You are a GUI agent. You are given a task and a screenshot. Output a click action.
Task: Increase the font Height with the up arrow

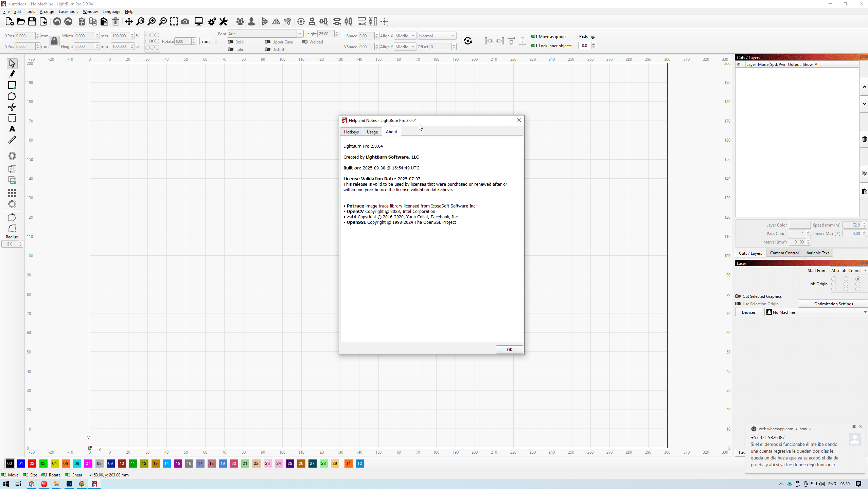(x=337, y=32)
